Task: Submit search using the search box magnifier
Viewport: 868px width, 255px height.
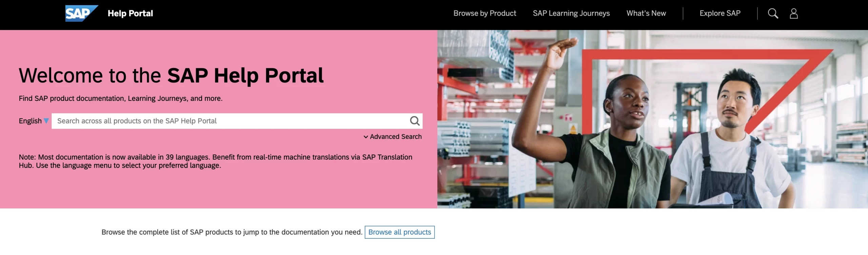Action: tap(415, 121)
